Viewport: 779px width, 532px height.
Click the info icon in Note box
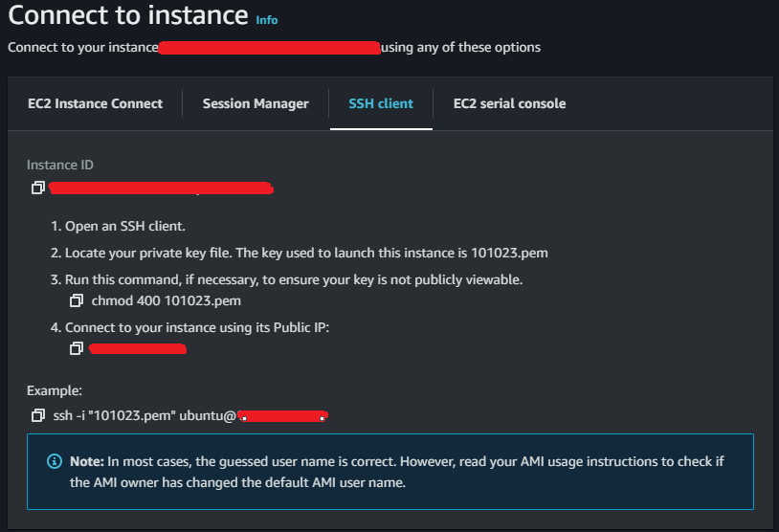pyautogui.click(x=55, y=461)
